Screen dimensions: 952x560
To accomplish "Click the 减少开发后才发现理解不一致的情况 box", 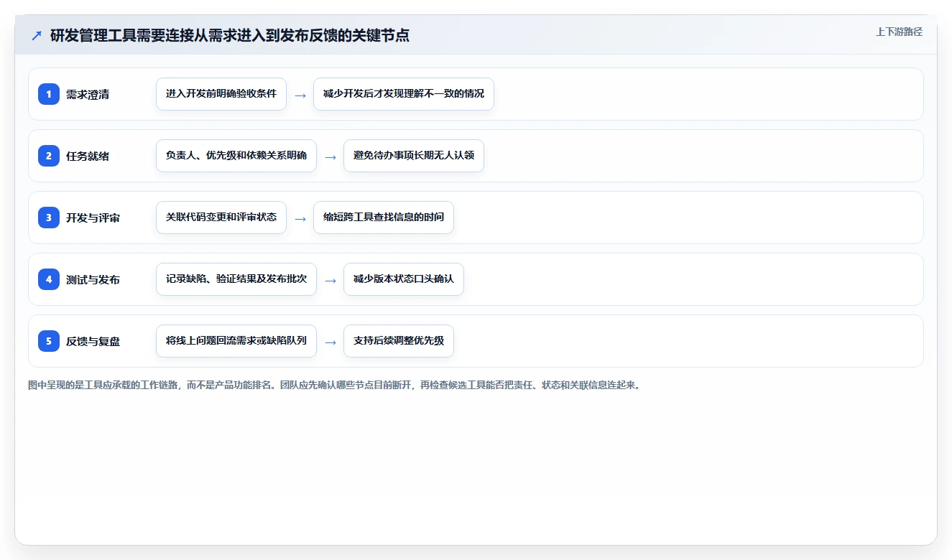I will coord(404,94).
